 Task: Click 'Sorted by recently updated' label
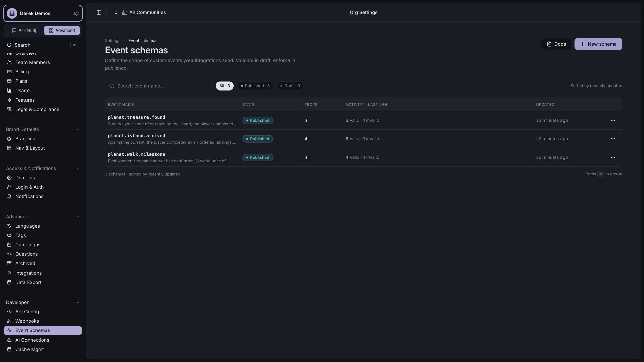pyautogui.click(x=596, y=86)
